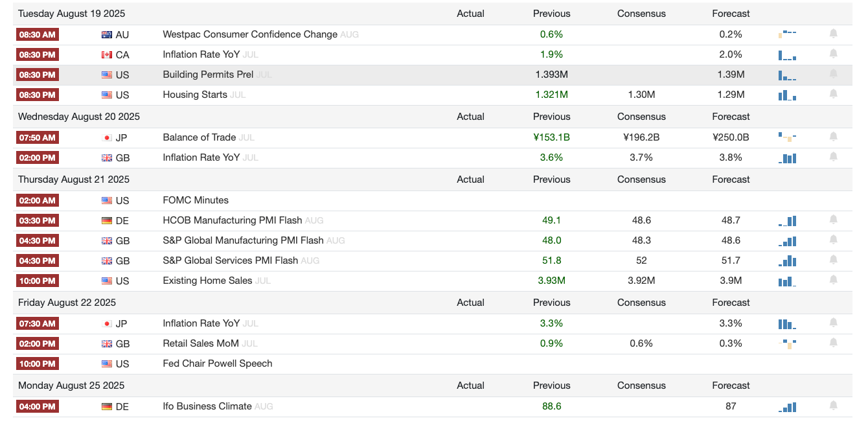Viewport: 868px width, 438px height.
Task: Enable bell for S&P Global Services PMI Flash
Action: coord(833,260)
